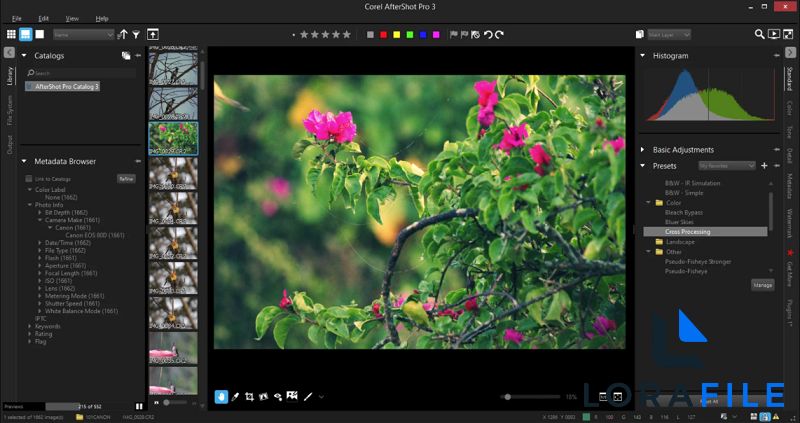Set a five-star rating (fifth star)
Image resolution: width=800 pixels, height=423 pixels.
pos(347,35)
